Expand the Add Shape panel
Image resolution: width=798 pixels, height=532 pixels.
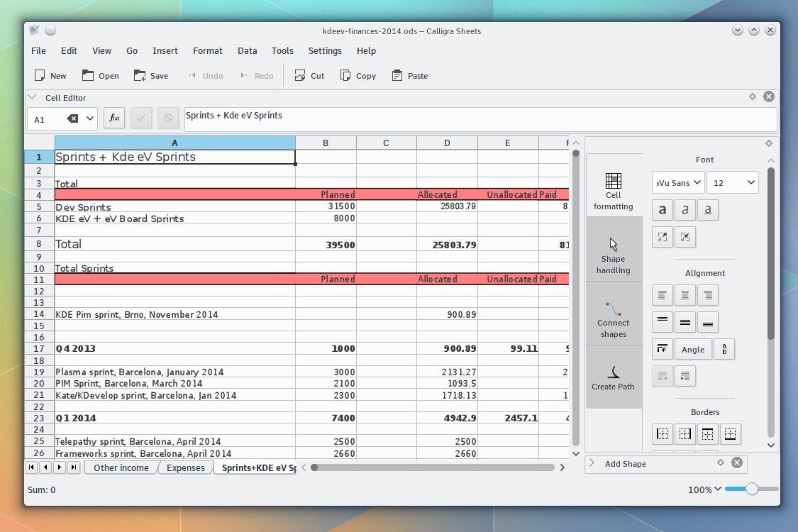point(592,462)
